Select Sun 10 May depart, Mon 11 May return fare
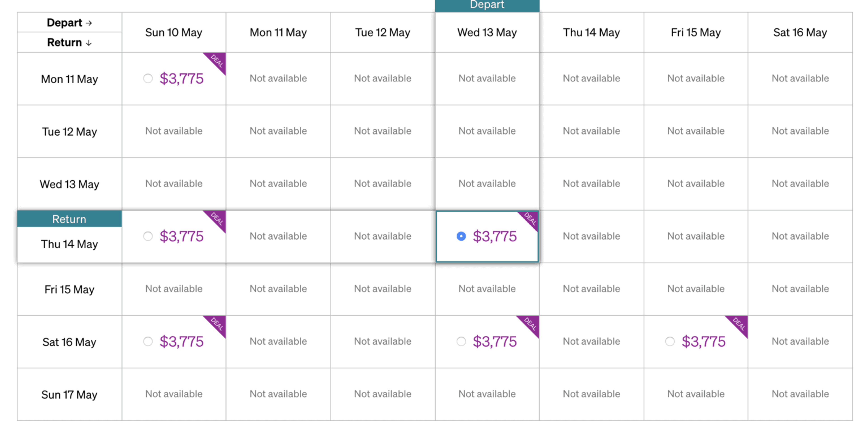This screenshot has width=868, height=432. pos(148,78)
